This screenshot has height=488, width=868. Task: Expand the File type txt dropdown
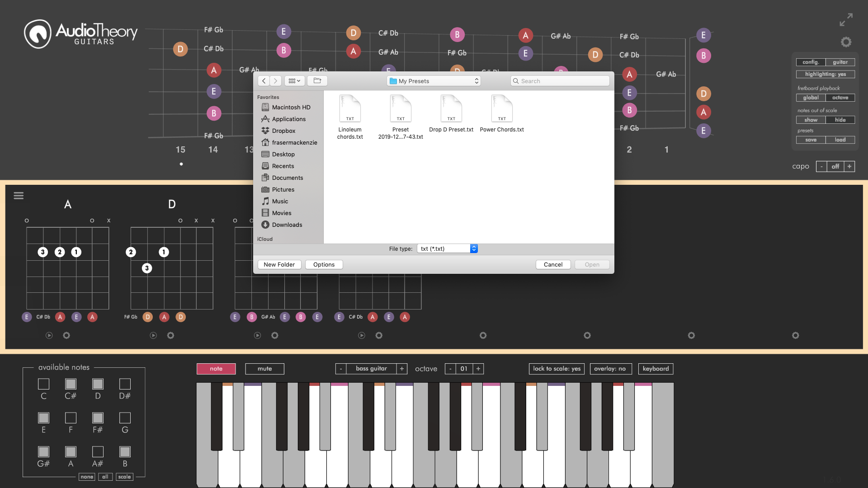coord(447,249)
